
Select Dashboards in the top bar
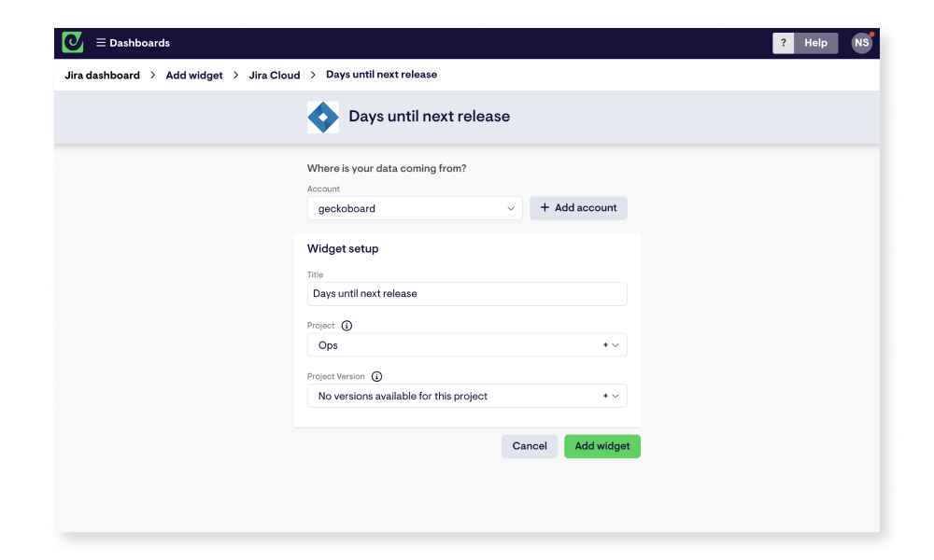coord(138,42)
